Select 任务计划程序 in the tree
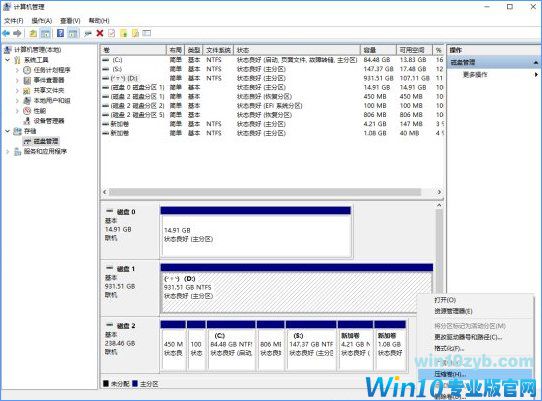This screenshot has height=401, width=542. pyautogui.click(x=52, y=70)
